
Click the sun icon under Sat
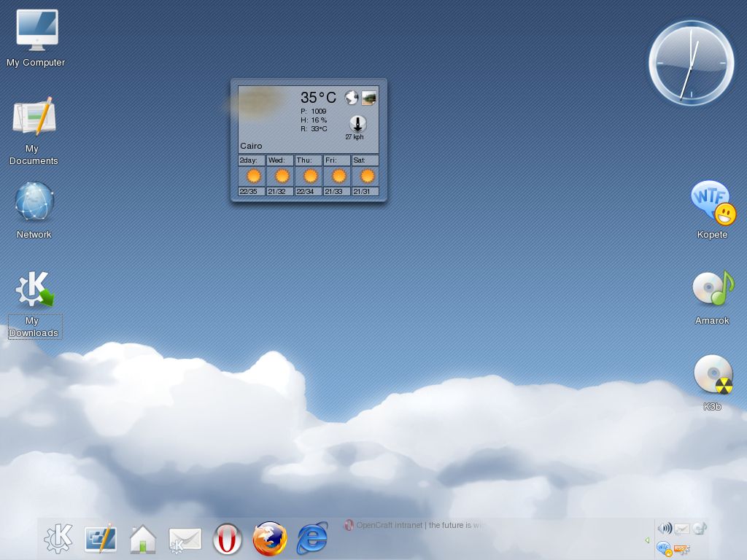point(368,176)
